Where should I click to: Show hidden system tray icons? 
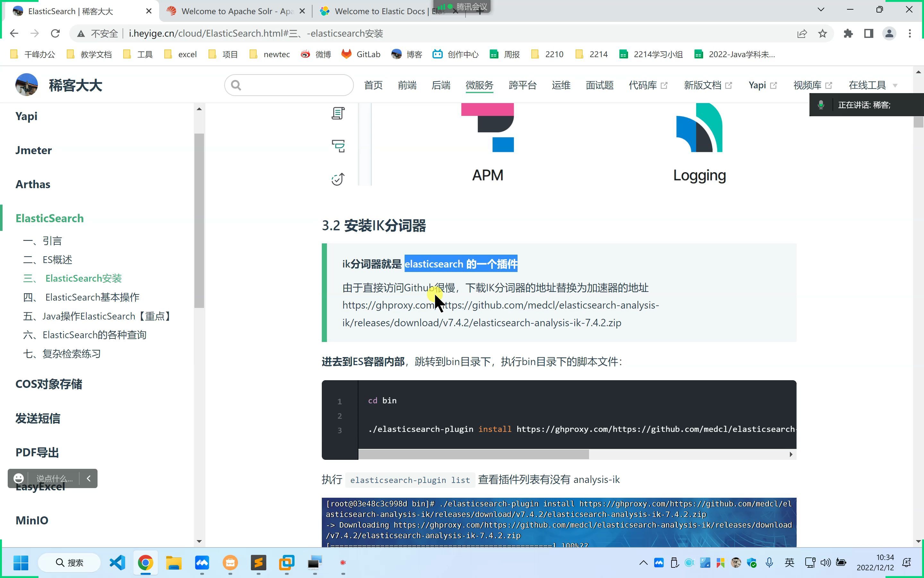pyautogui.click(x=643, y=562)
